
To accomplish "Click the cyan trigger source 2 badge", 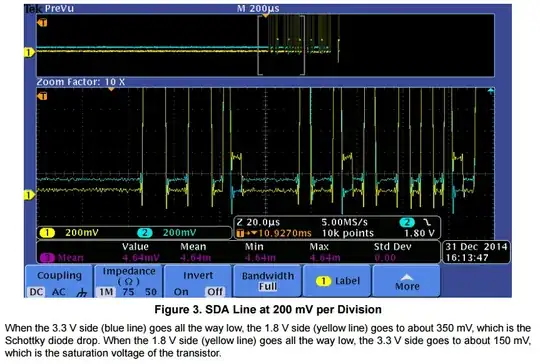I will [x=407, y=222].
